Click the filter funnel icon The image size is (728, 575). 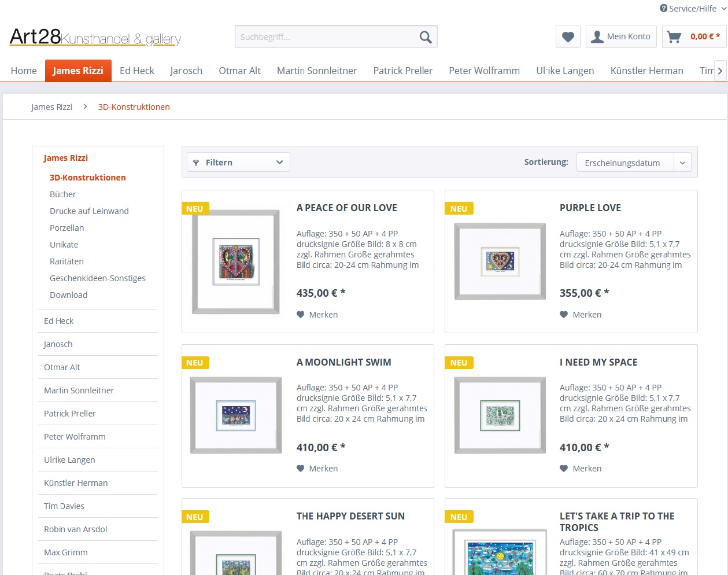pyautogui.click(x=196, y=163)
